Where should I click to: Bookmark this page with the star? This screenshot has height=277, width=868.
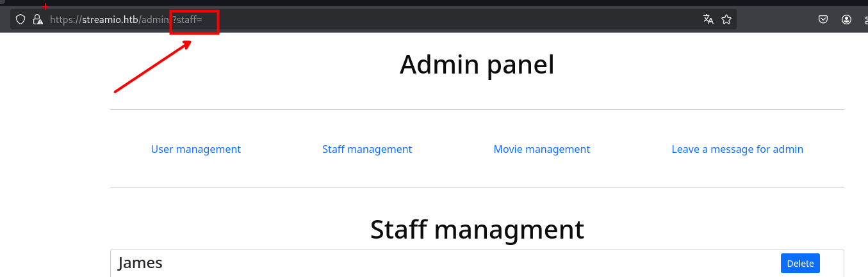(726, 19)
